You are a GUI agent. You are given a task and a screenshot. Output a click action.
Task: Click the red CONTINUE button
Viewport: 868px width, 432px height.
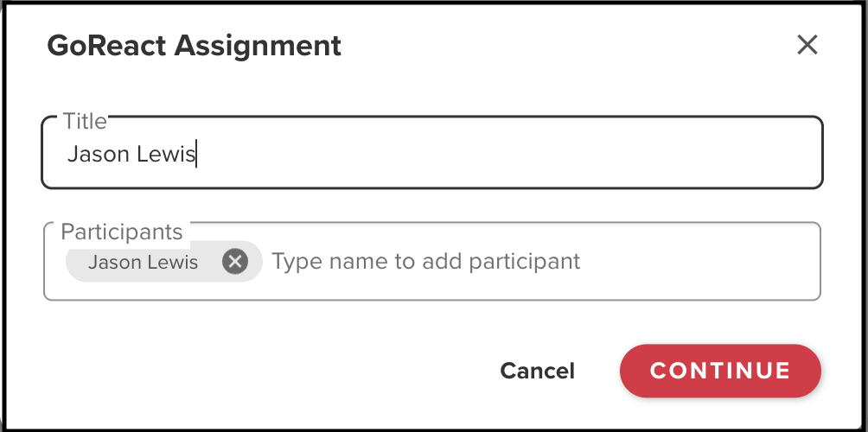pos(719,371)
